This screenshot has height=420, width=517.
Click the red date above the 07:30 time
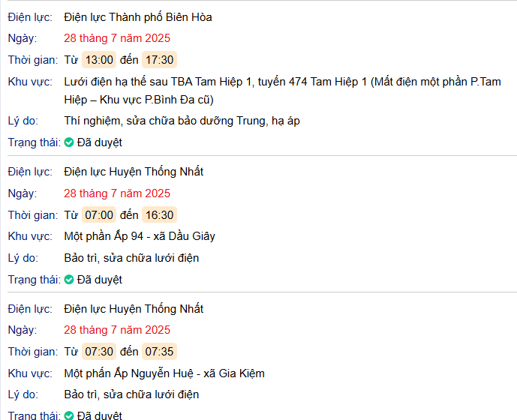pos(117,330)
